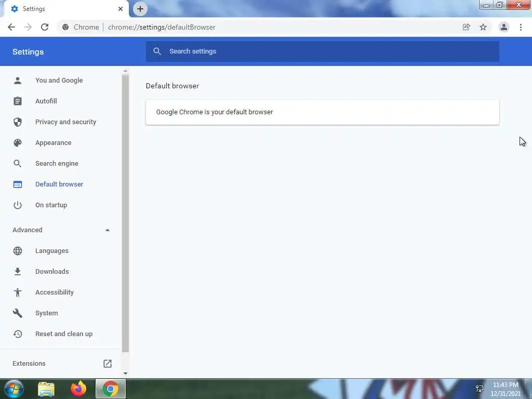Viewport: 532px width, 399px height.
Task: Click the Languages globe icon
Action: point(18,251)
